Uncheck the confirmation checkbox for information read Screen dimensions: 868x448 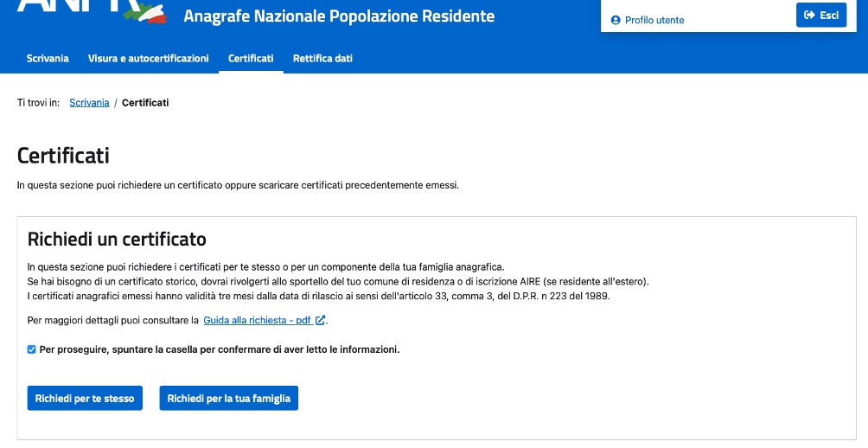31,349
